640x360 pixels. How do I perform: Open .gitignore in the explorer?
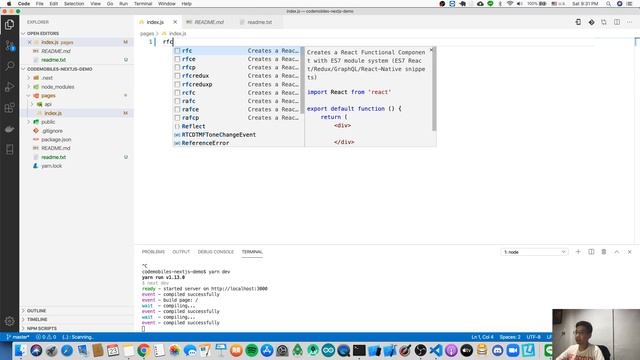click(76, 131)
